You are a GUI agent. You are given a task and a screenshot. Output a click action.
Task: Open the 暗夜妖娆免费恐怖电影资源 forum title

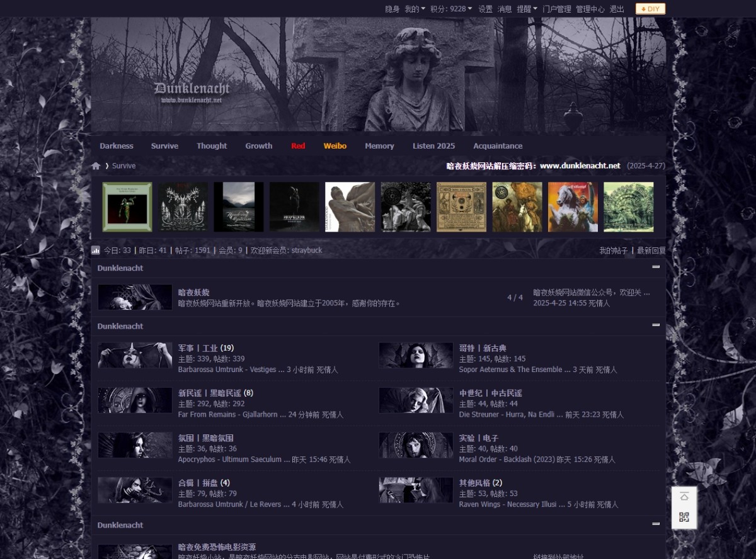217,547
